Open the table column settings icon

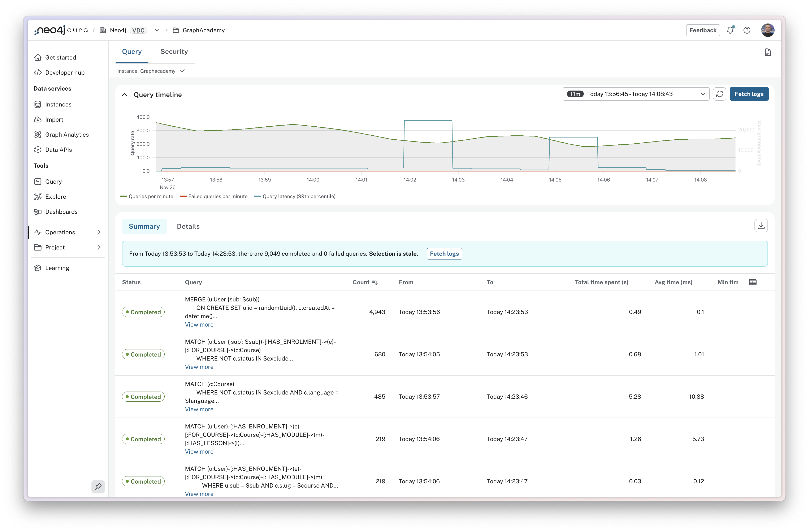753,282
